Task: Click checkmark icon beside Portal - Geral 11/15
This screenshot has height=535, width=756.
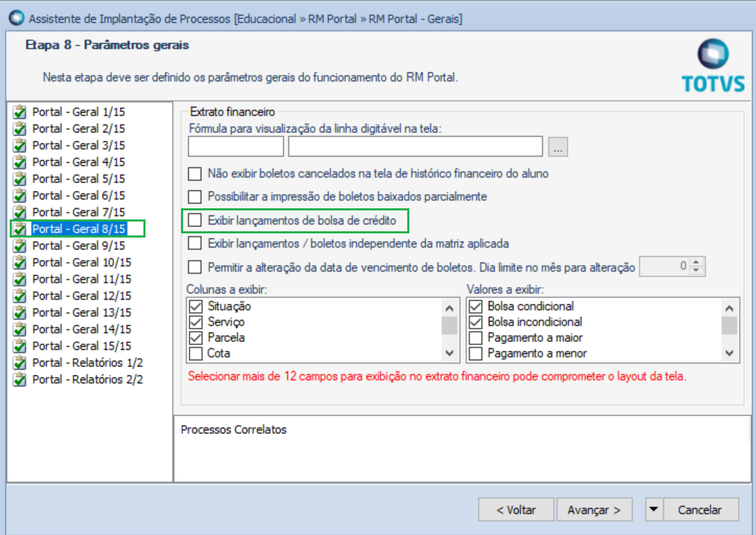Action: tap(19, 279)
